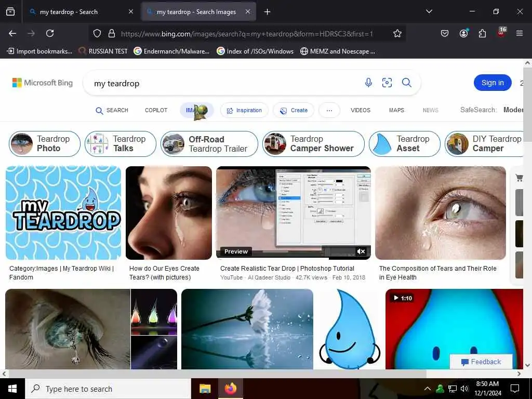Viewport: 532px width, 399px height.
Task: Open My Teardrop Wiki logo image
Action: coord(63,212)
